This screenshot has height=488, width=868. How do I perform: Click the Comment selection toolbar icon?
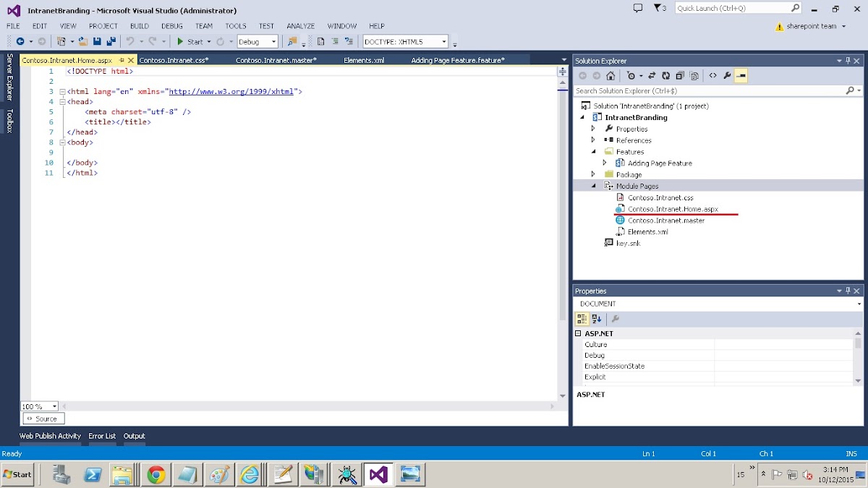[x=335, y=42]
